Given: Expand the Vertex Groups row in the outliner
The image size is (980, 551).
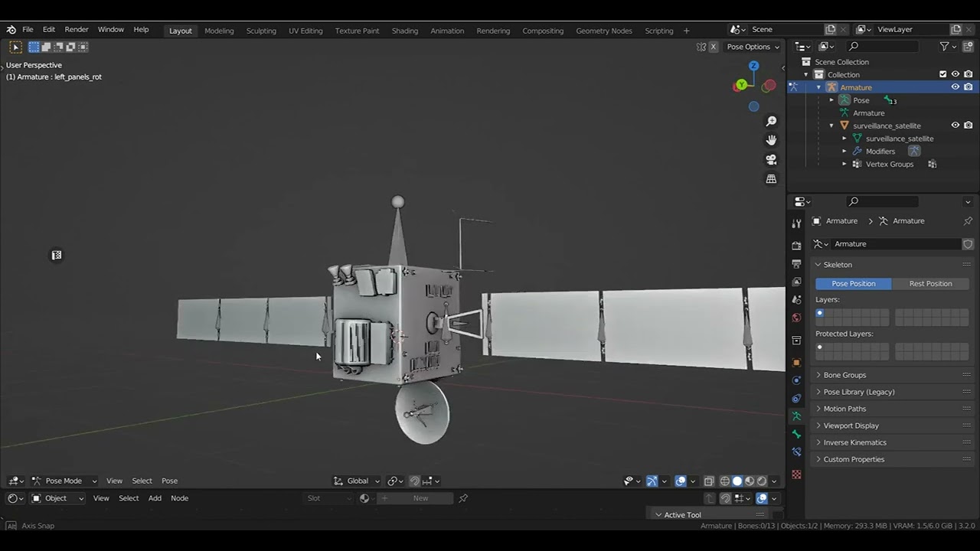Looking at the screenshot, I should (844, 165).
